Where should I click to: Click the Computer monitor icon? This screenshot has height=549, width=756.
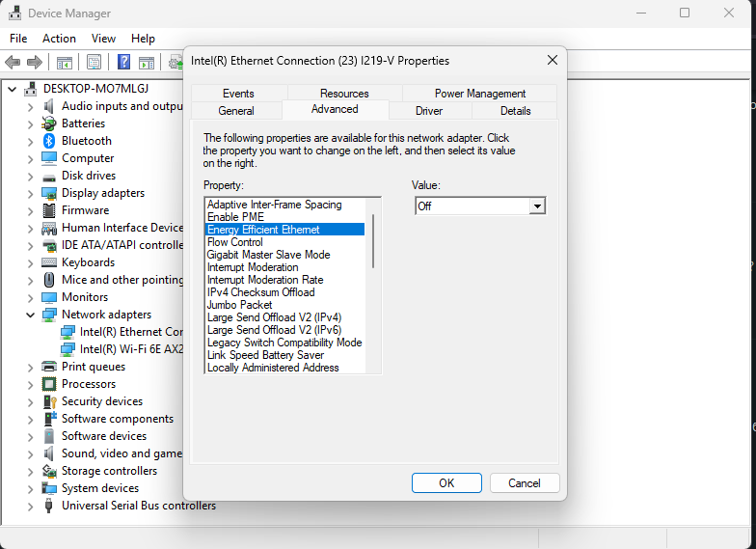(x=48, y=158)
